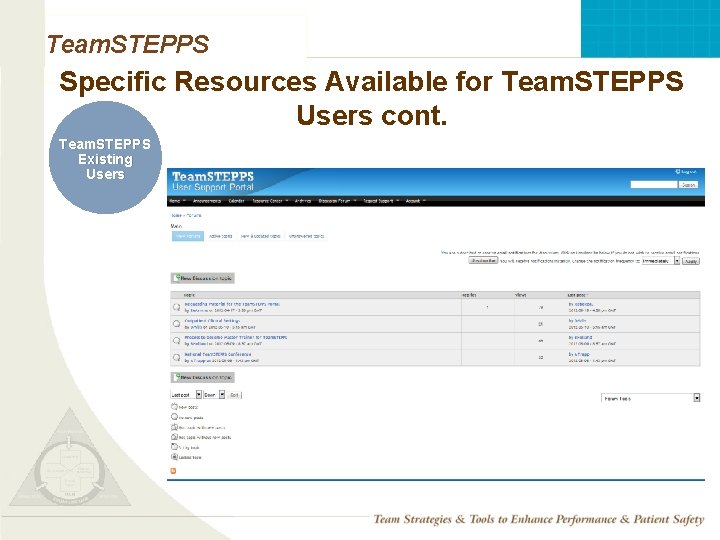Click the Logout icon in the portal header
The height and width of the screenshot is (540, 720).
point(678,172)
